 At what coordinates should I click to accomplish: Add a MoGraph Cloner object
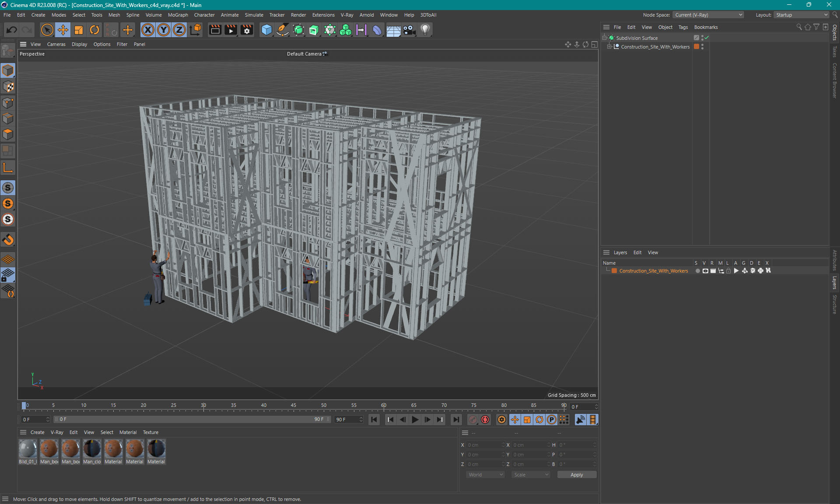point(346,30)
